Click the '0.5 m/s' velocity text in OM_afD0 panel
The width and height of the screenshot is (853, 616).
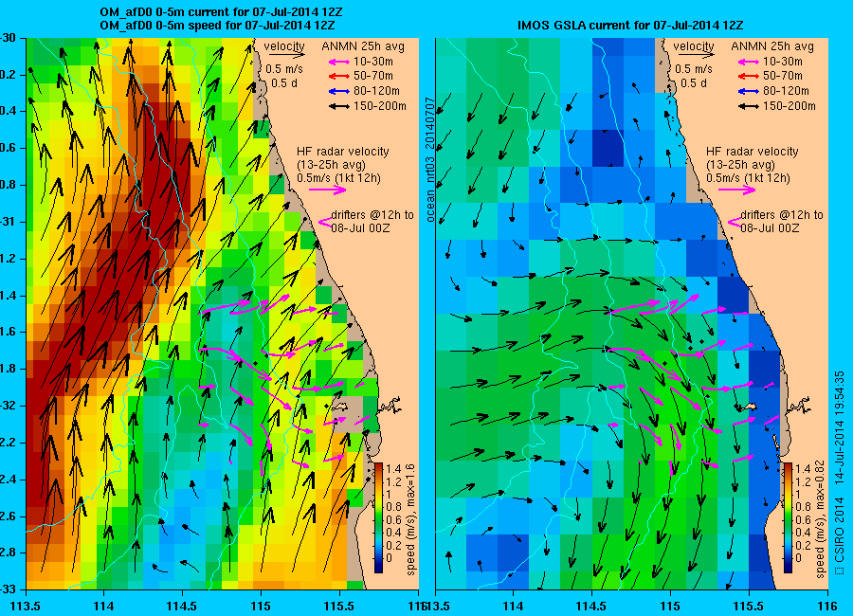pos(284,69)
